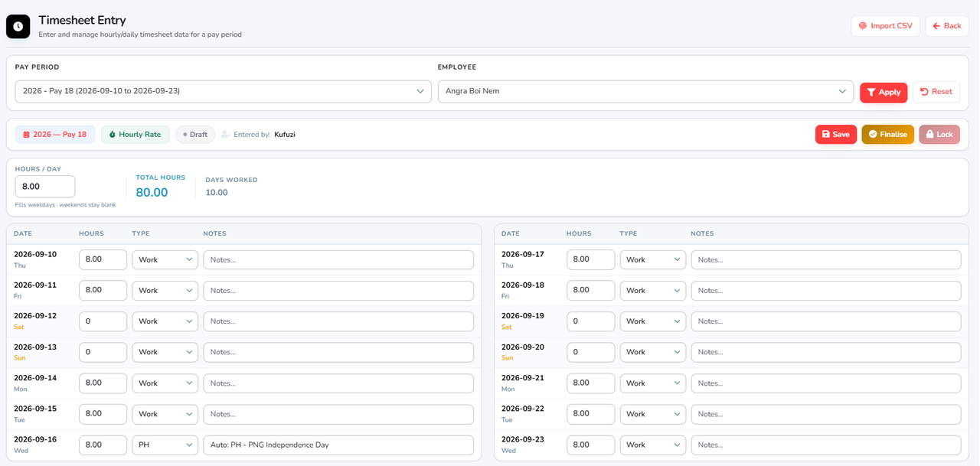Open the type dropdown for 2026-09-20
980x466 pixels.
(x=652, y=352)
